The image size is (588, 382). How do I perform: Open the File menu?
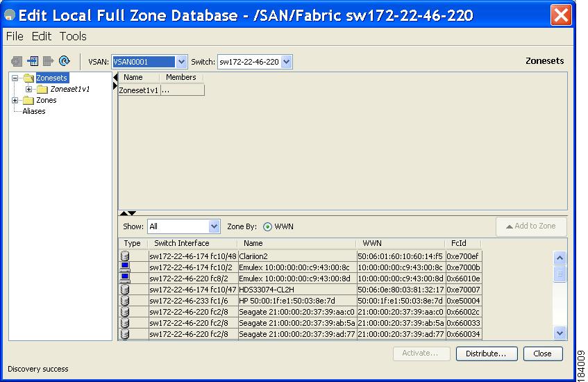15,36
